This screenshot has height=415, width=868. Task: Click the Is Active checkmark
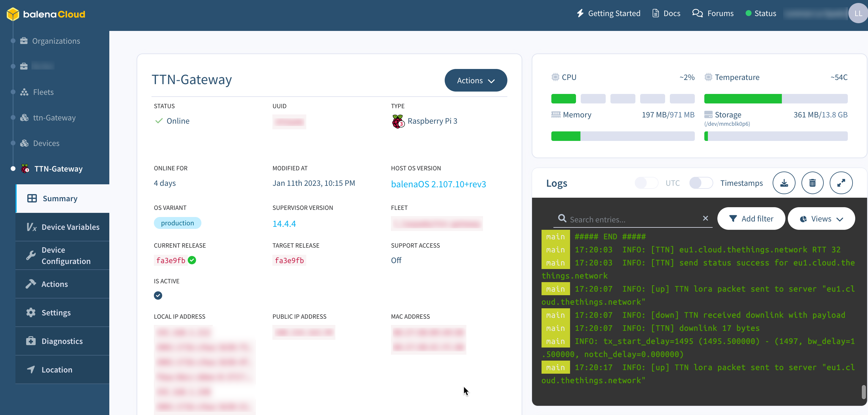coord(158,296)
